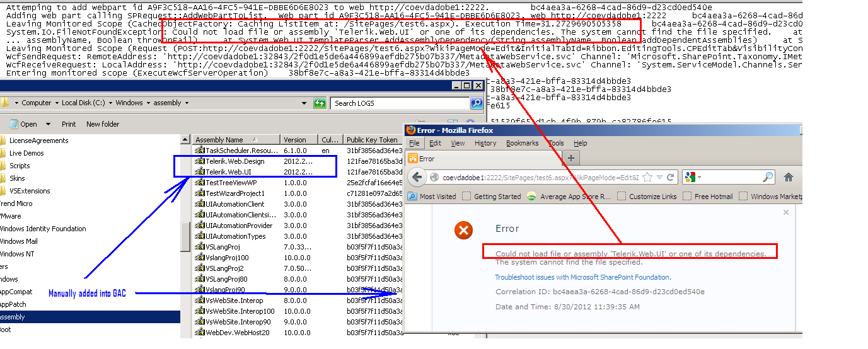Click New folder in Explorer toolbar
This screenshot has width=868, height=349.
[103, 124]
